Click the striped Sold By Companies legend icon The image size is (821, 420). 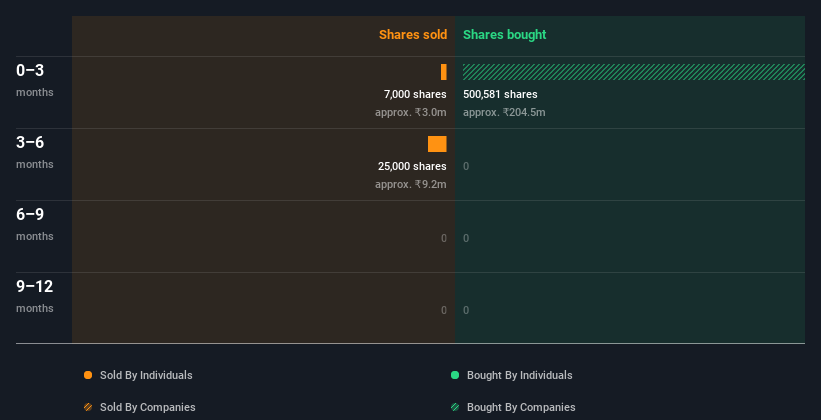click(88, 407)
